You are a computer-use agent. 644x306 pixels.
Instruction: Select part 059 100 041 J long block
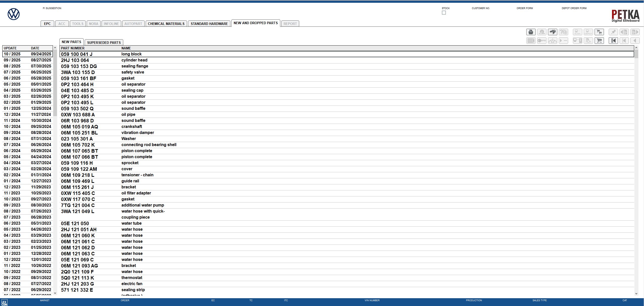coord(347,54)
